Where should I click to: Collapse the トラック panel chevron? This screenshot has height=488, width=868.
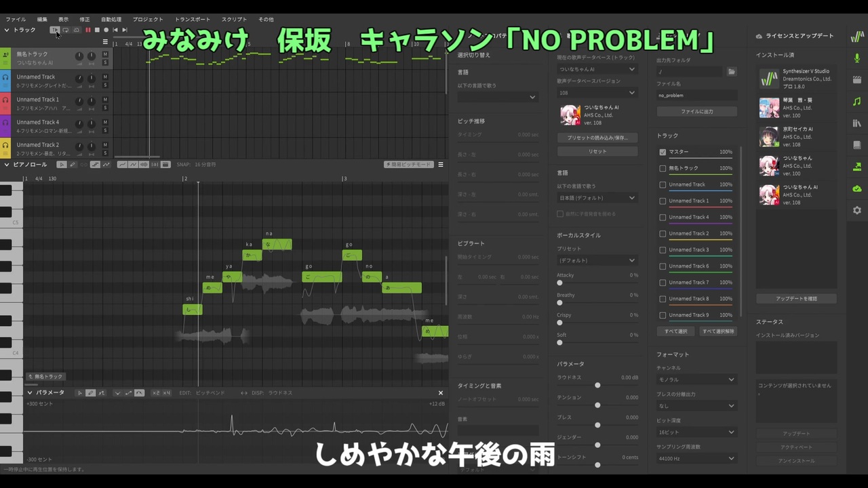[x=7, y=30]
